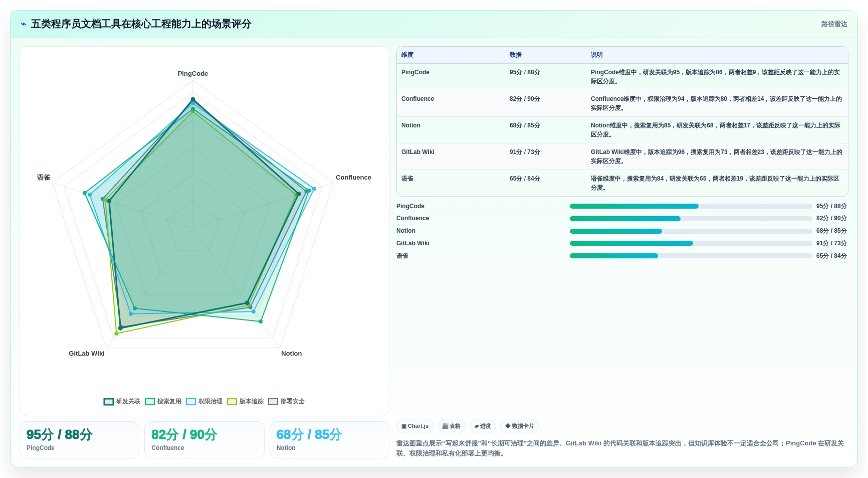Image resolution: width=868 pixels, height=478 pixels.
Task: Click the 说明 column header
Action: coord(596,55)
